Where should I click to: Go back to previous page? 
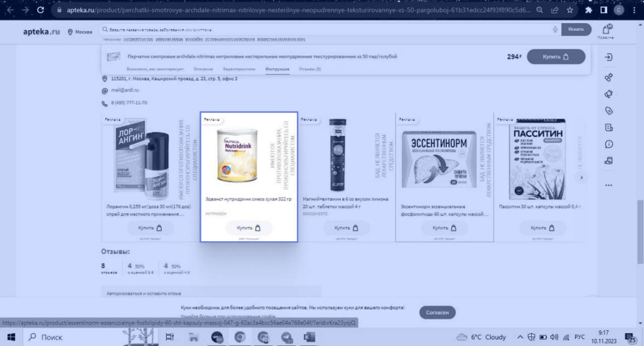pos(10,10)
